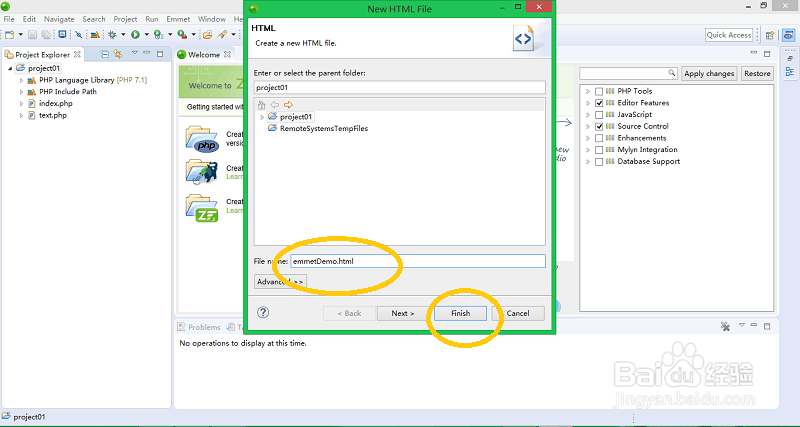Expand project01 in the dialog folder tree

262,117
